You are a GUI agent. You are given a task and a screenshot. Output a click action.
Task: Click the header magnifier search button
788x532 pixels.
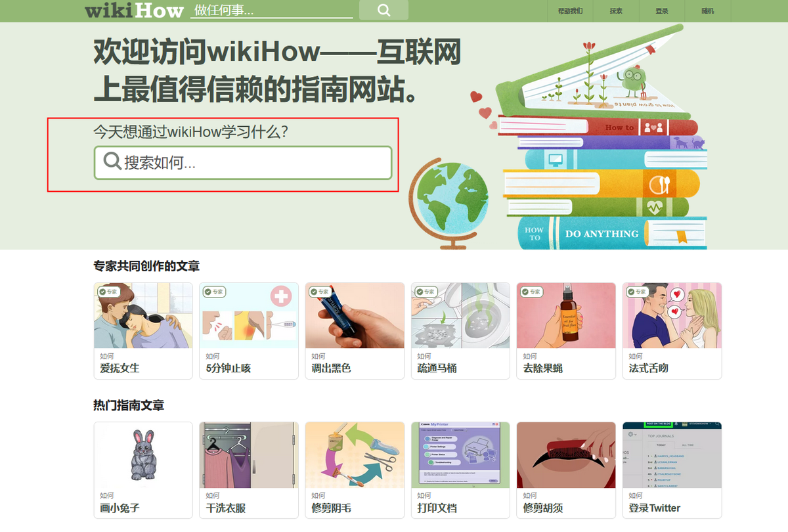tap(384, 11)
